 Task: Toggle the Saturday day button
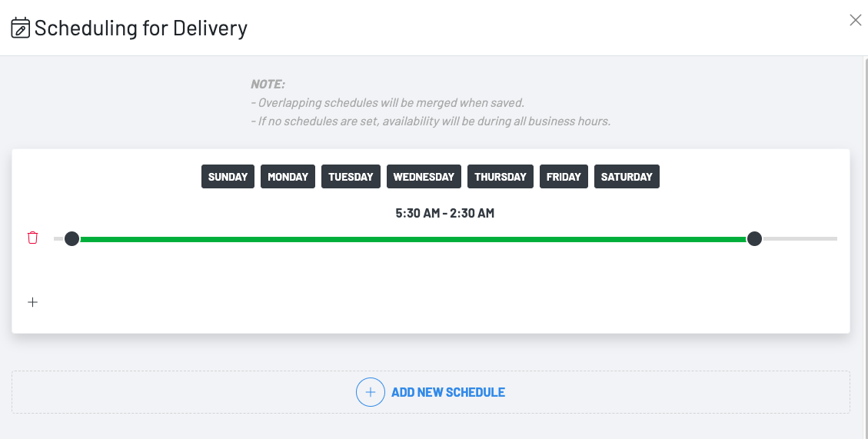click(x=627, y=177)
